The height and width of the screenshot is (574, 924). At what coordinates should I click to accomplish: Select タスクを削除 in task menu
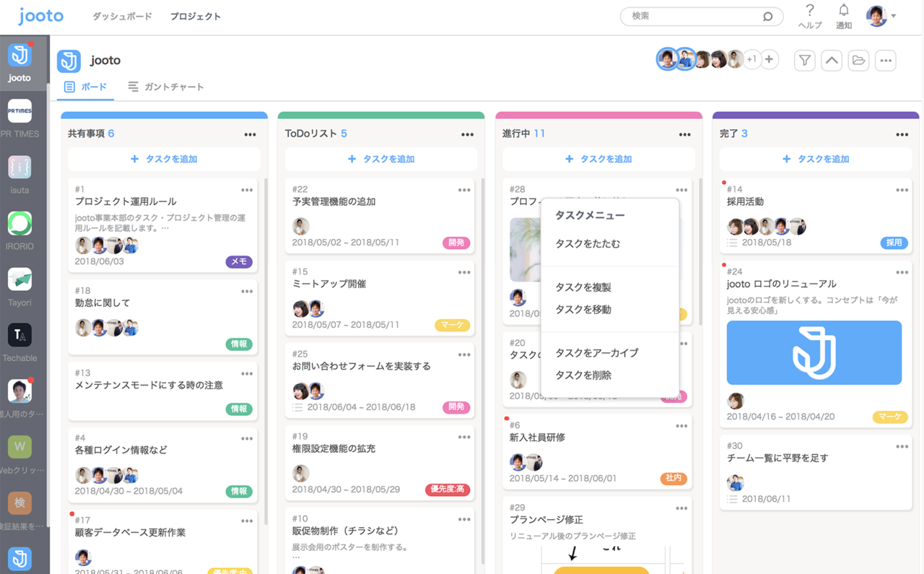[x=583, y=375]
